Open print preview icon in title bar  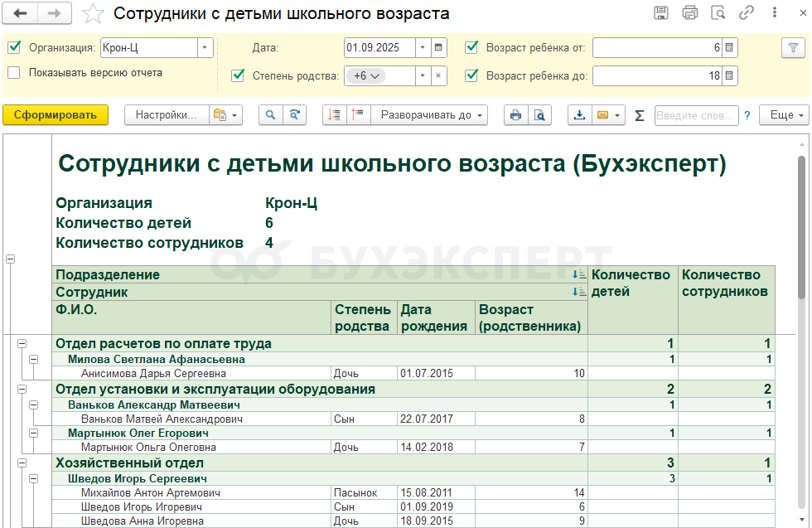(718, 12)
